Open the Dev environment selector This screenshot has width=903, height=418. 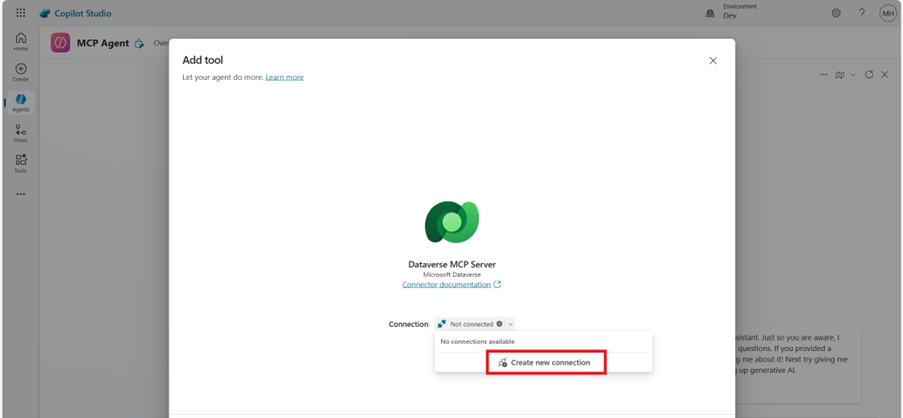(x=731, y=12)
